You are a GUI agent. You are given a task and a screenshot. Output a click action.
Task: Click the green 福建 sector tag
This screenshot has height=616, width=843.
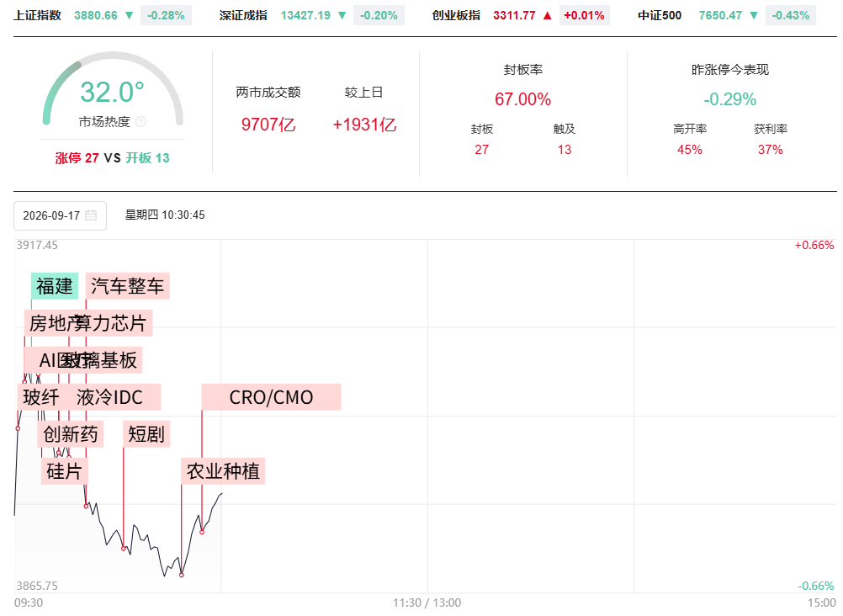coord(55,285)
